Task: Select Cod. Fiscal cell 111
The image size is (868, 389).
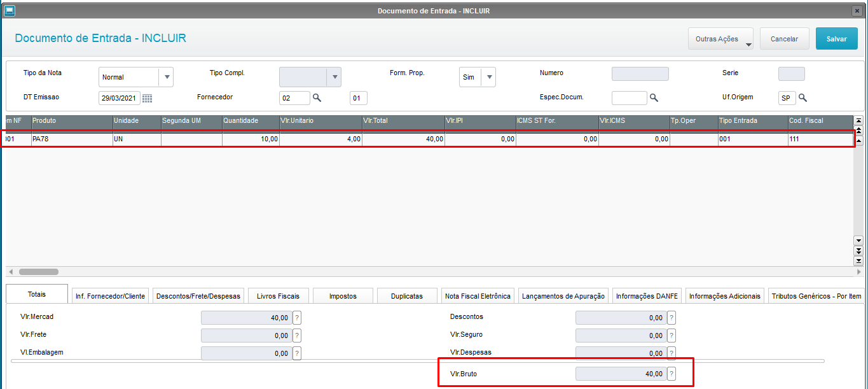Action: 820,139
